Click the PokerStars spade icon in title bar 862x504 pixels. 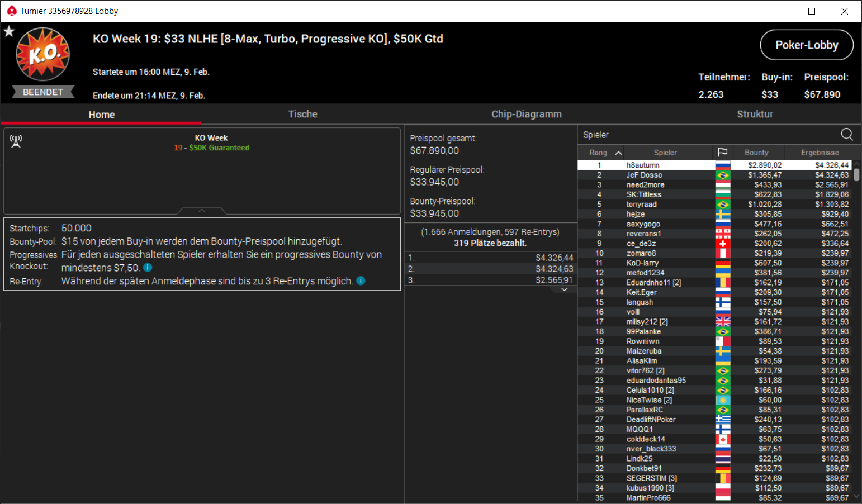coord(11,11)
